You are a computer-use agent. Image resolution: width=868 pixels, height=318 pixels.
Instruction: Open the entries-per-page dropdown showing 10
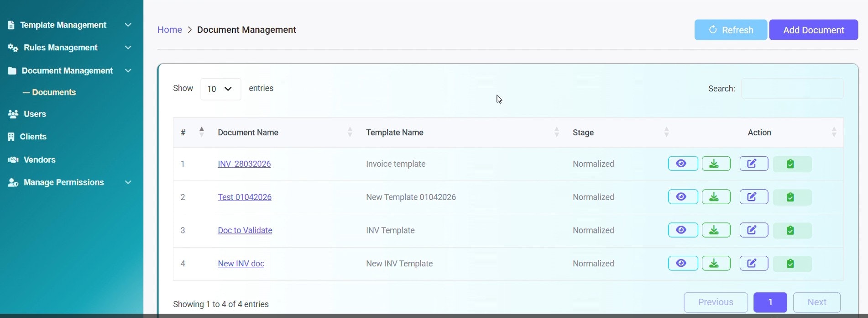220,89
